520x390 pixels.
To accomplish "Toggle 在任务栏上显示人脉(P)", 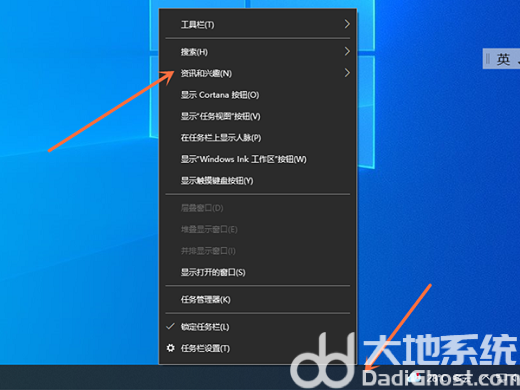I will (257, 138).
